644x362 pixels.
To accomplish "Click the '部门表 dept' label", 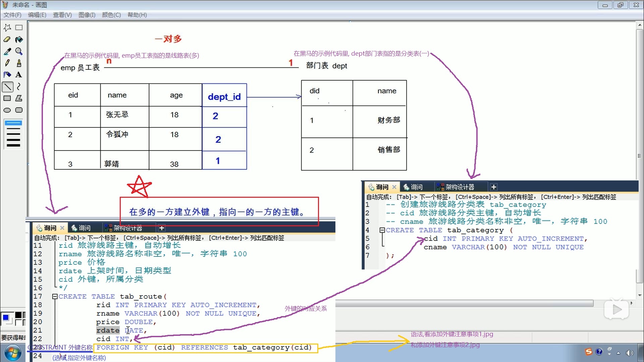I will (326, 66).
